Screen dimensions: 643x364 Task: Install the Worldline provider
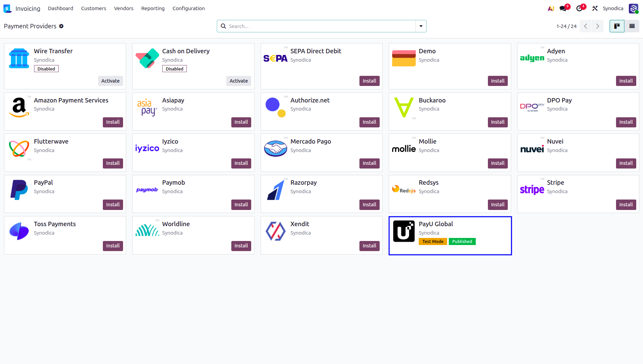[241, 246]
